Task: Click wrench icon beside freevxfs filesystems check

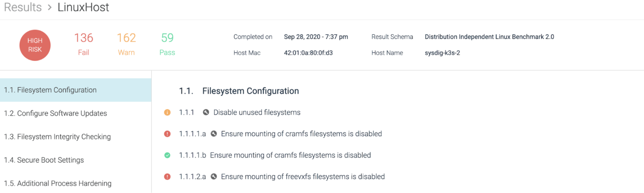Action: click(213, 177)
